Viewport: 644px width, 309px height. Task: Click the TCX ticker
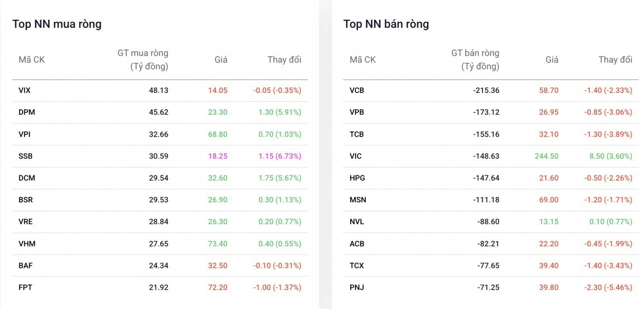click(x=357, y=266)
